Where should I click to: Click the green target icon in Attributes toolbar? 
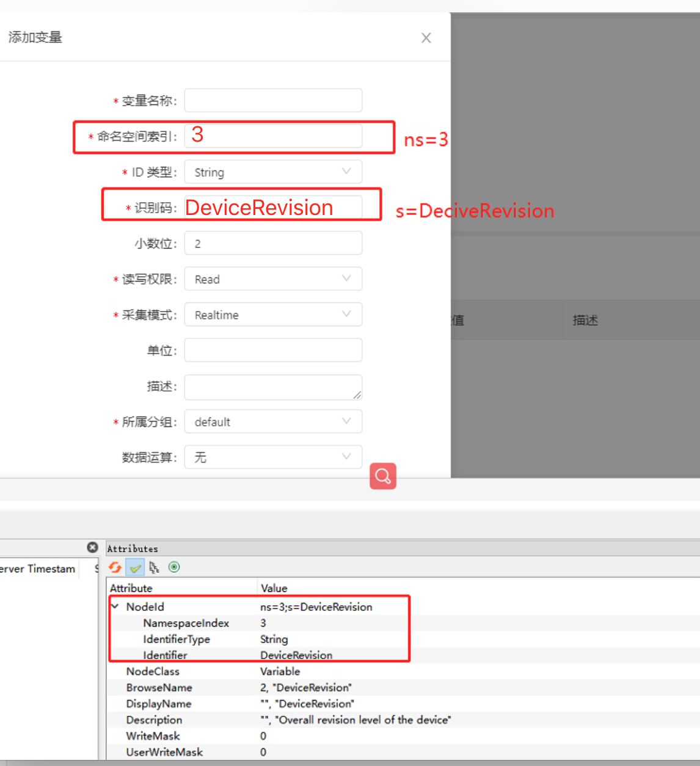pyautogui.click(x=173, y=567)
